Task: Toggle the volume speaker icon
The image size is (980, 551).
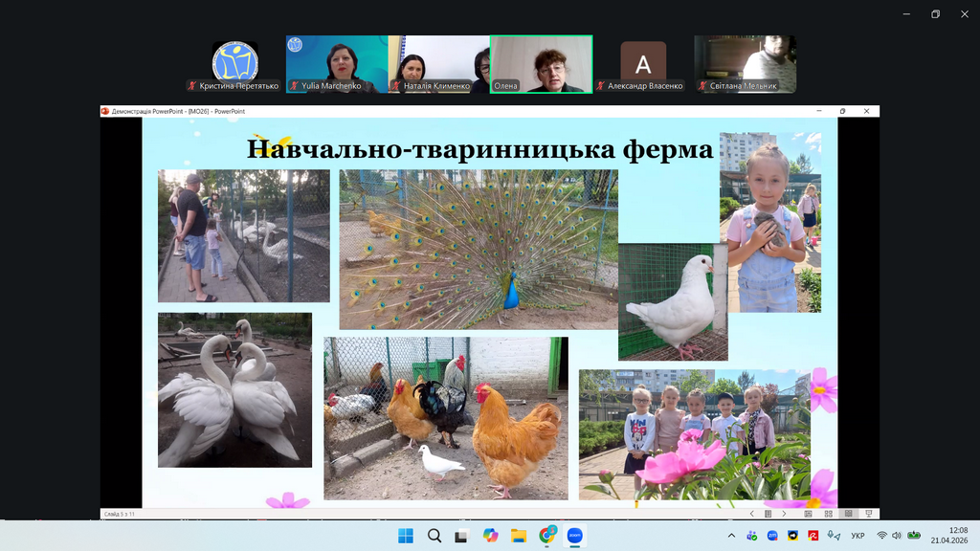Action: coord(897,536)
